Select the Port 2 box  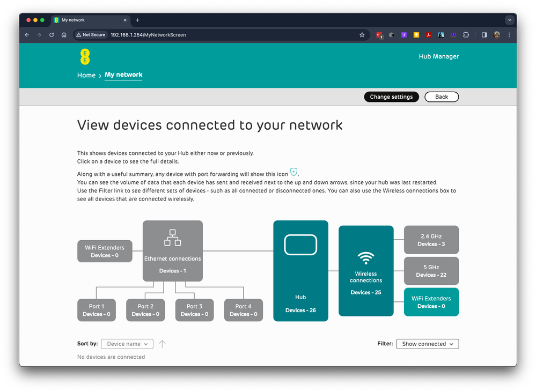[145, 310]
